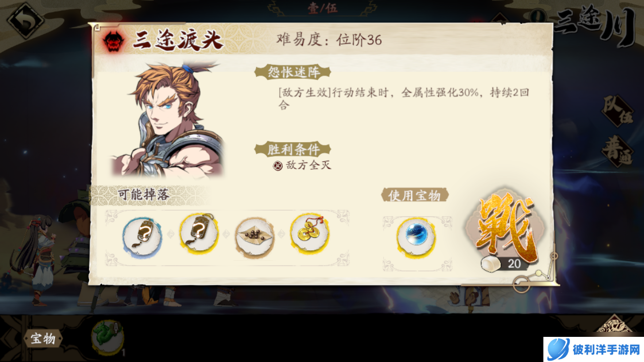
Task: Tap the paper with beads drop item
Action: coord(255,235)
